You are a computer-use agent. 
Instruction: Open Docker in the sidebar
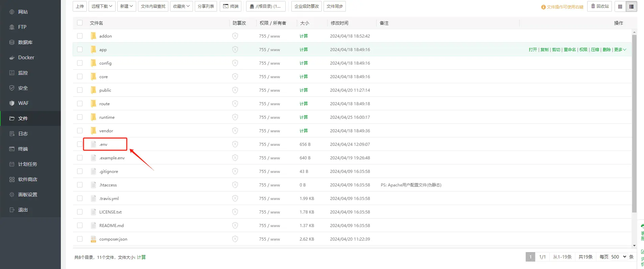point(26,58)
